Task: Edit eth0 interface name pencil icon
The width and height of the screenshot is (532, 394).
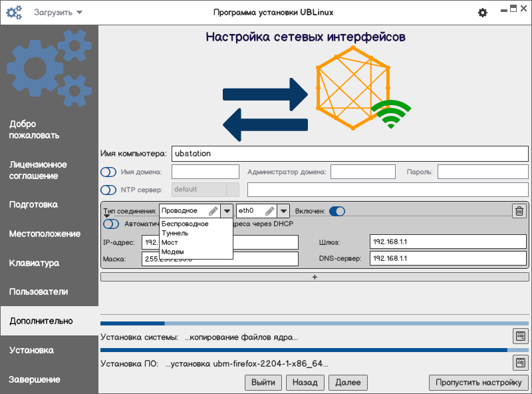Action: (x=270, y=211)
